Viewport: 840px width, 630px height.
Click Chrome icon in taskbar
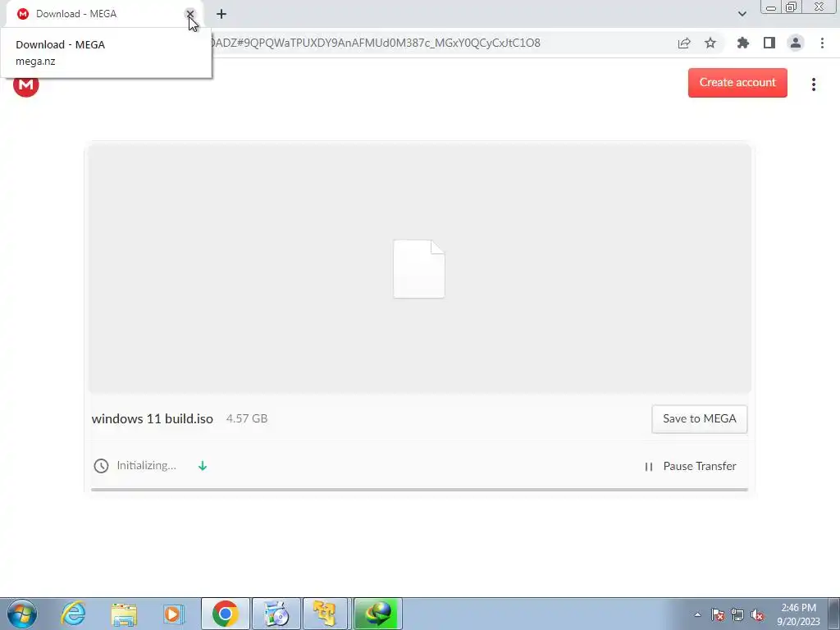225,614
